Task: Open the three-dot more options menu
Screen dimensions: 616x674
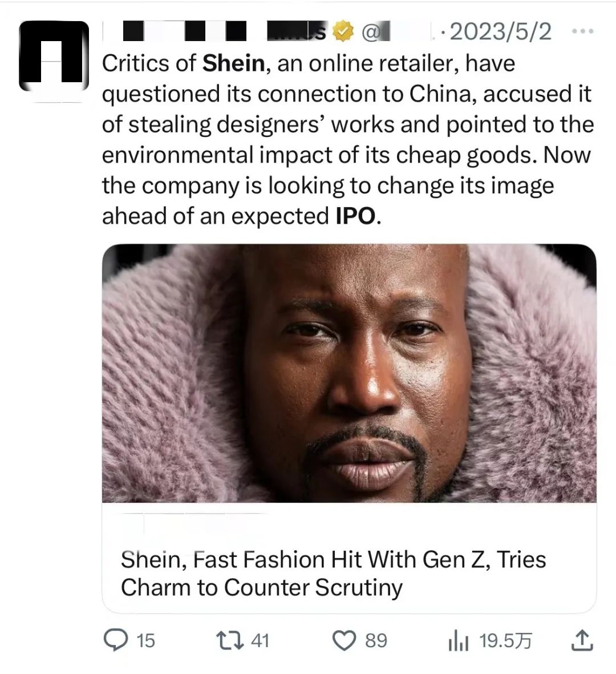Action: [x=582, y=32]
